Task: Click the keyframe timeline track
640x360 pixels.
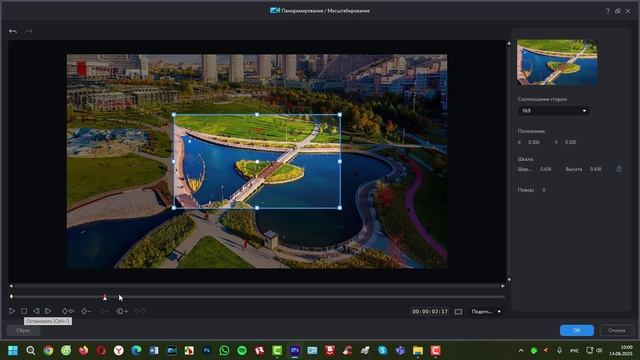Action: [257, 297]
